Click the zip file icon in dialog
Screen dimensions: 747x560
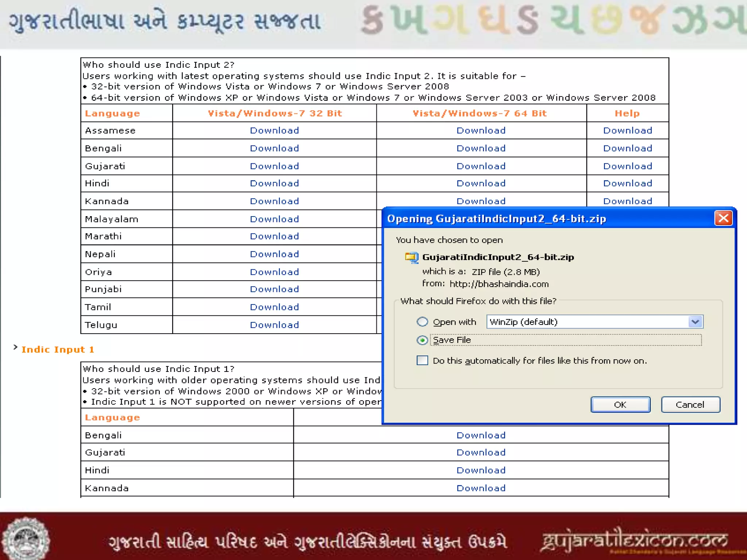pos(412,257)
